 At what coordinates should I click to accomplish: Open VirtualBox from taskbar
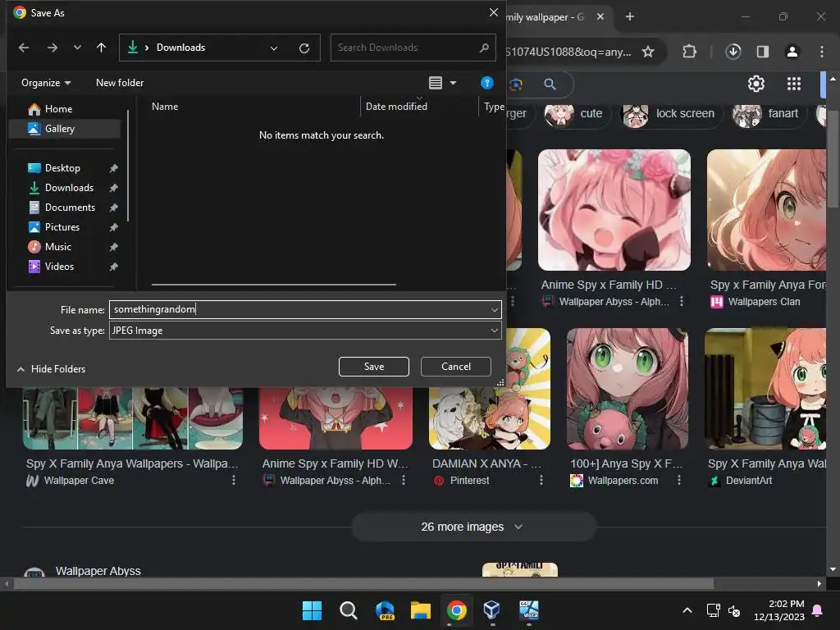coord(492,610)
